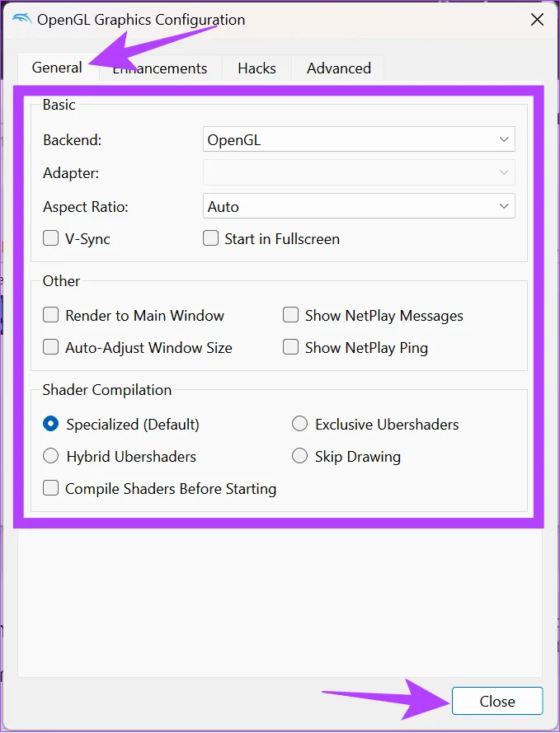The image size is (560, 733).
Task: Open the Backend dropdown showing OpenGL
Action: [x=359, y=139]
